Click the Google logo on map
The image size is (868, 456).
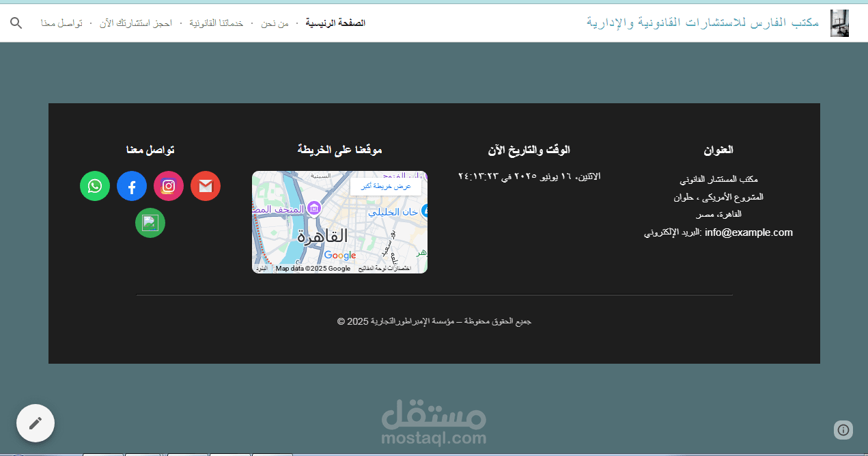[340, 256]
